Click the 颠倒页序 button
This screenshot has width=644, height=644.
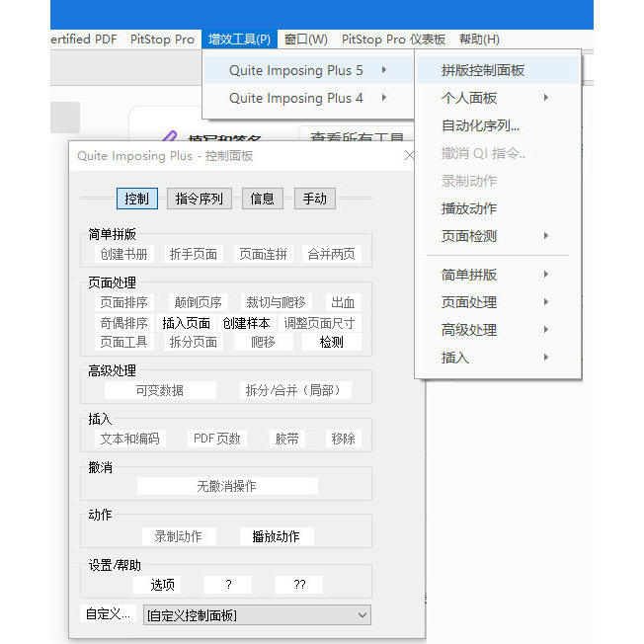pos(198,302)
